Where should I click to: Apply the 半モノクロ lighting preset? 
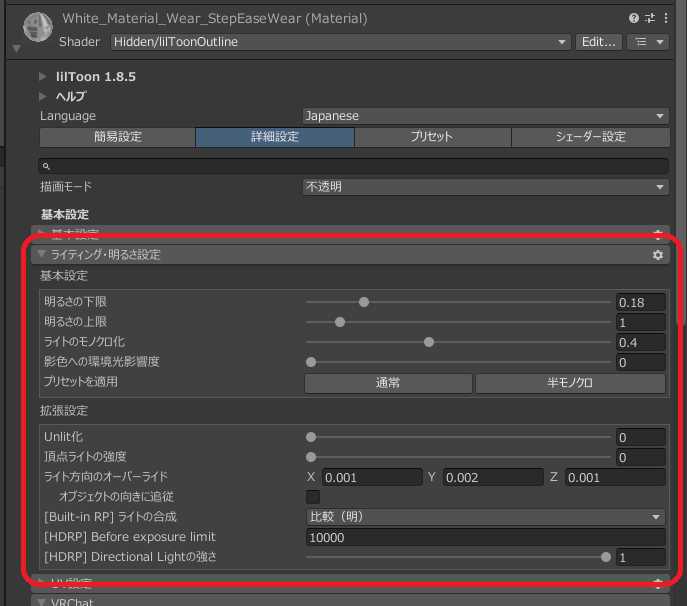pos(570,383)
